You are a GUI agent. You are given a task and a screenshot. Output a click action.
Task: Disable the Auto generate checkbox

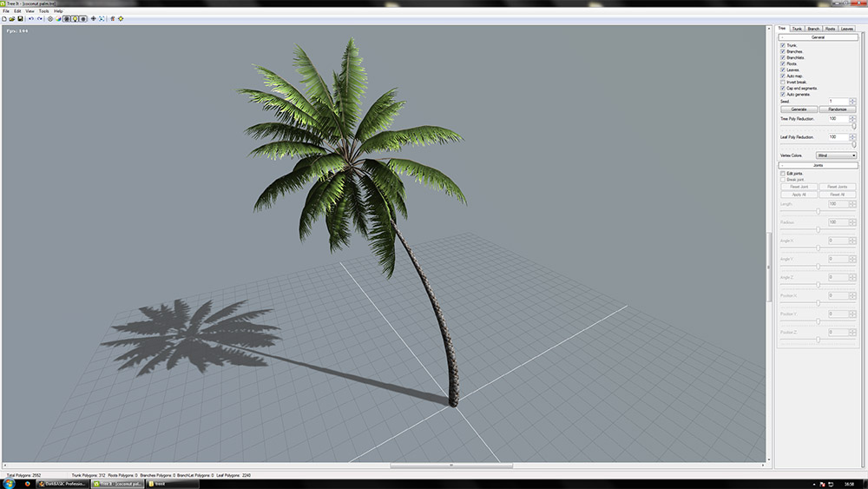[x=783, y=94]
